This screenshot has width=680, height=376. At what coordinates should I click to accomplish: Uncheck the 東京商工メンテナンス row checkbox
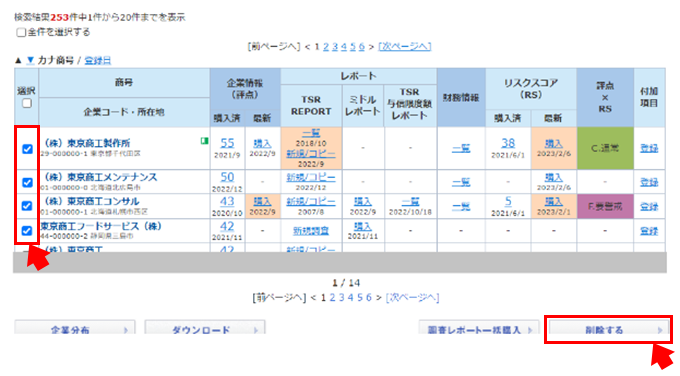click(27, 182)
